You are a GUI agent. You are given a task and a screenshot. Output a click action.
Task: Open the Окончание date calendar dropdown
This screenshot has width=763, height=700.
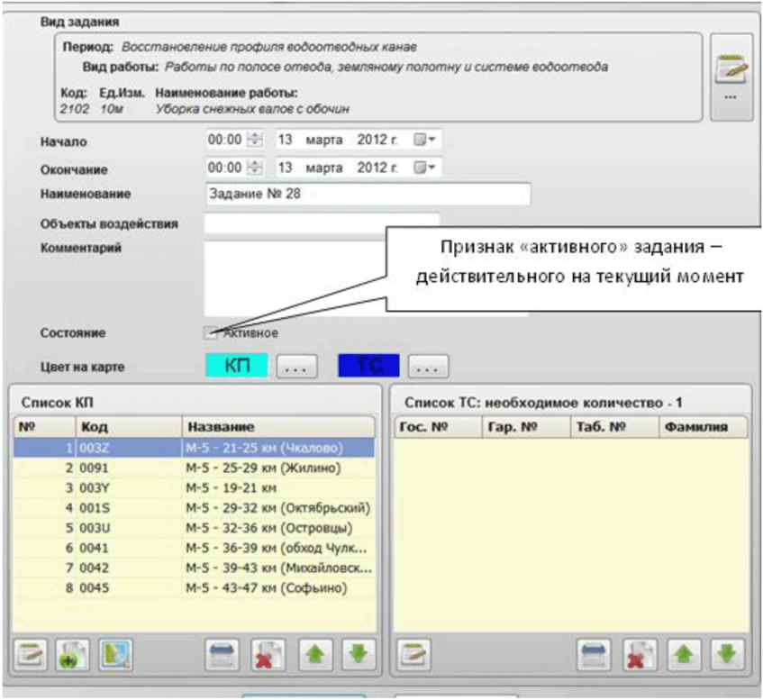424,168
